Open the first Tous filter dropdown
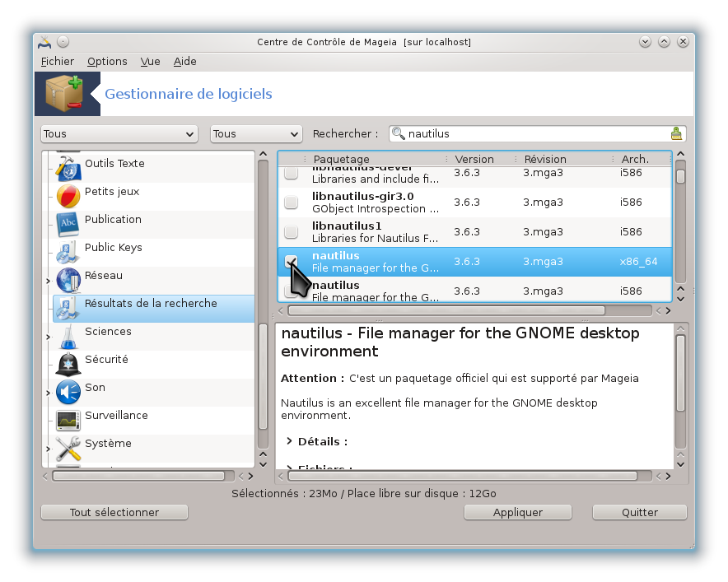The height and width of the screenshot is (582, 728). [119, 134]
